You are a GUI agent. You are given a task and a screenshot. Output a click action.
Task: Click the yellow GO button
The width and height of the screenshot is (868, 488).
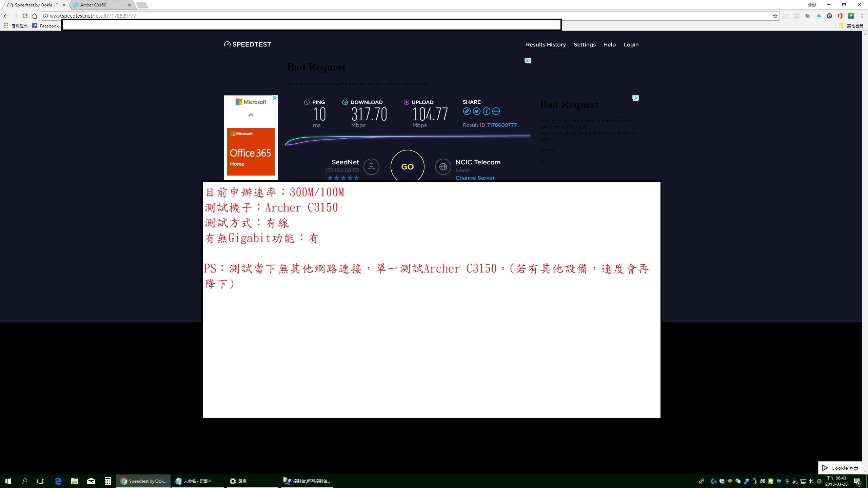tap(407, 166)
